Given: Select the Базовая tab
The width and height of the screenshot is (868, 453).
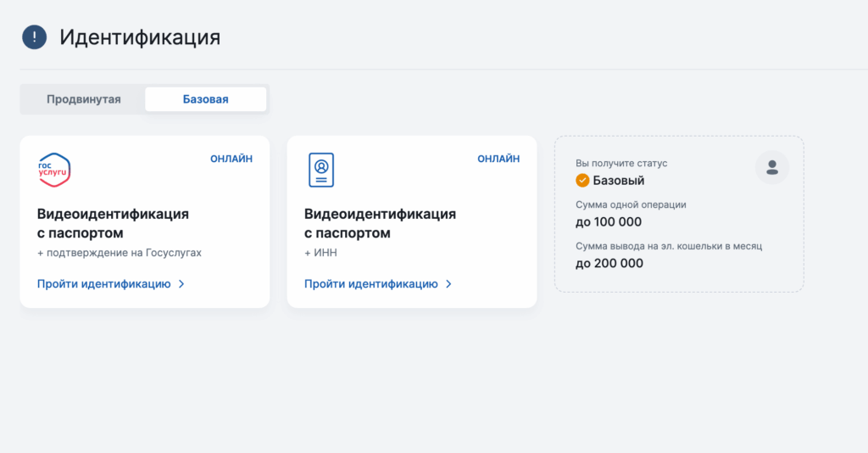Looking at the screenshot, I should [205, 99].
